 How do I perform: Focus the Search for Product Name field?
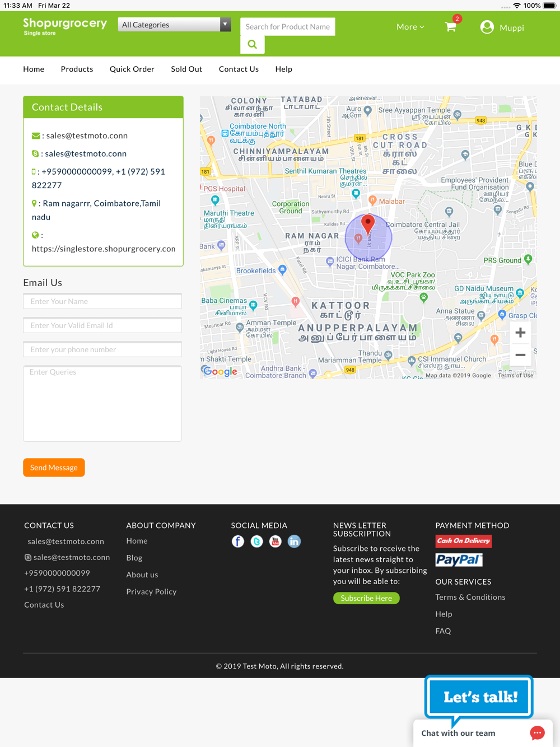point(288,26)
